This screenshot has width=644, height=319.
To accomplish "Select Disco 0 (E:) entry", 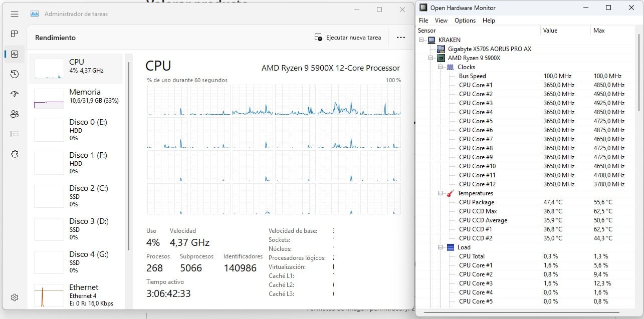I will tap(76, 130).
